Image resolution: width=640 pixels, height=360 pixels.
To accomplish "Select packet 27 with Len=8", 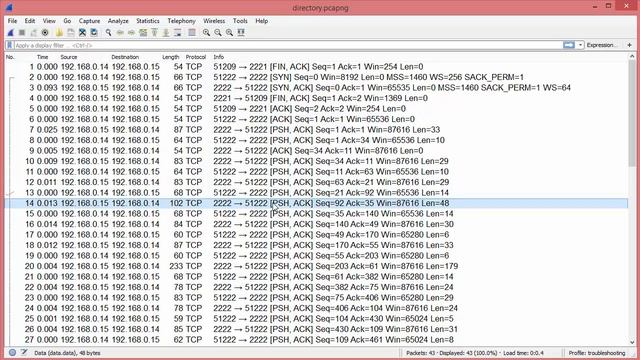I will pos(316,340).
